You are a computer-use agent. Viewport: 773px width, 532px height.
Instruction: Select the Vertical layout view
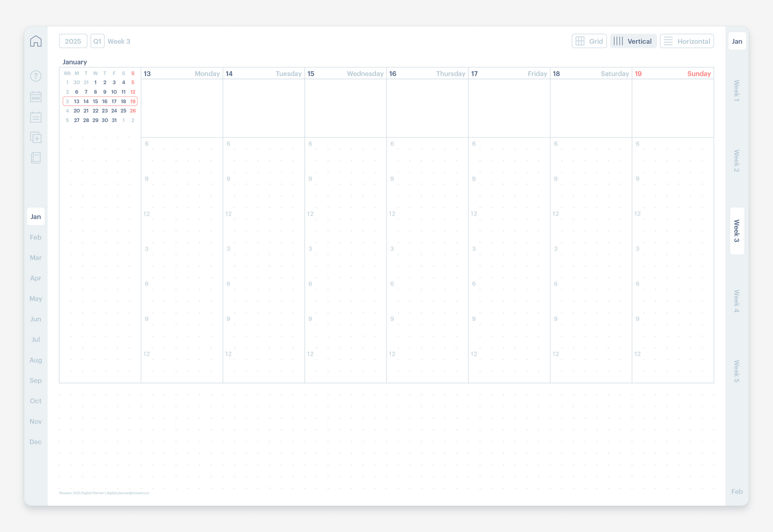click(x=633, y=41)
